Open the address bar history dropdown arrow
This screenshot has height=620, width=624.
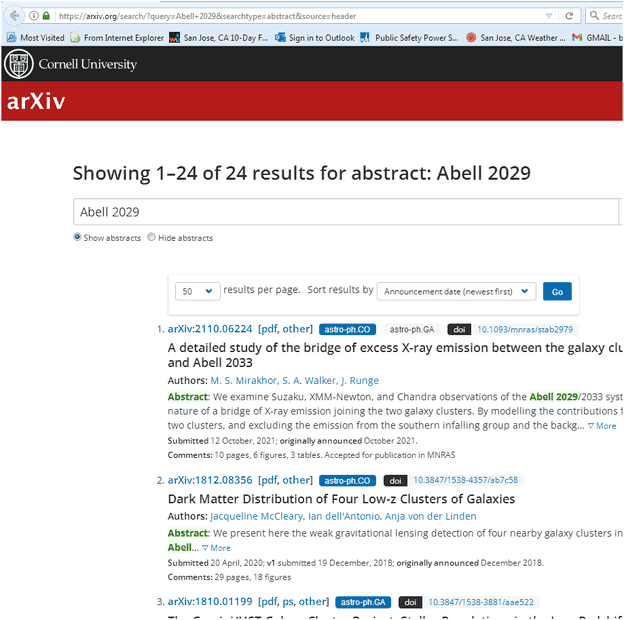[549, 16]
